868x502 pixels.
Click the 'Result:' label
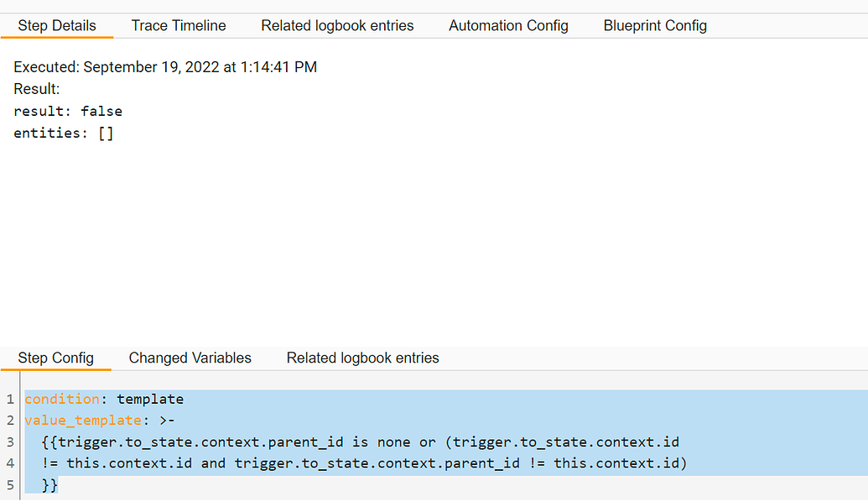(37, 89)
